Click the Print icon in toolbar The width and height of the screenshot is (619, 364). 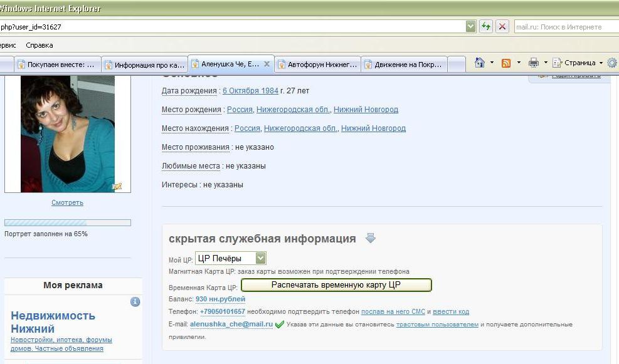pyautogui.click(x=534, y=63)
